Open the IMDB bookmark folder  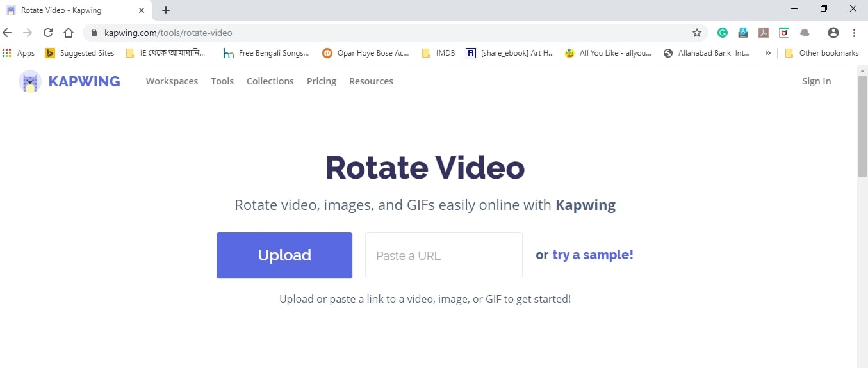point(438,53)
